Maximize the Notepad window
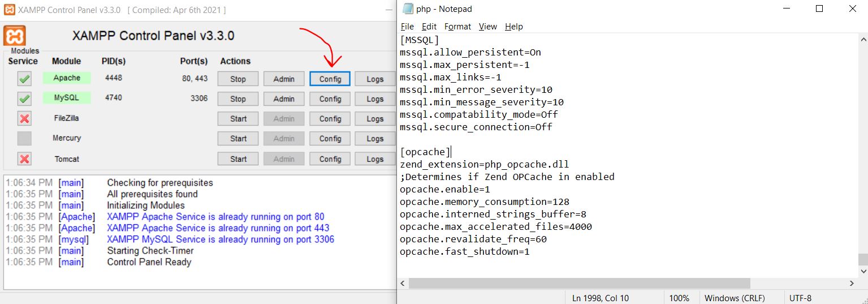 [x=819, y=8]
